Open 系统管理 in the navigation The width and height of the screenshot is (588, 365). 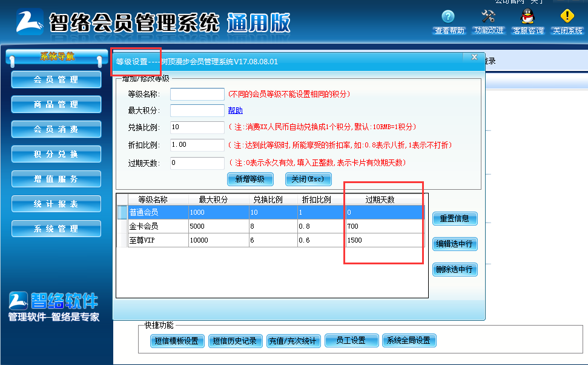pos(56,229)
